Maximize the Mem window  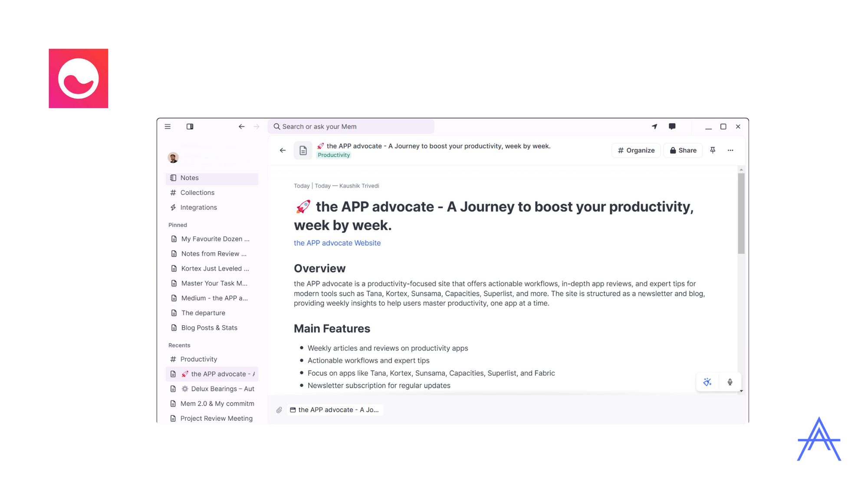(x=723, y=127)
